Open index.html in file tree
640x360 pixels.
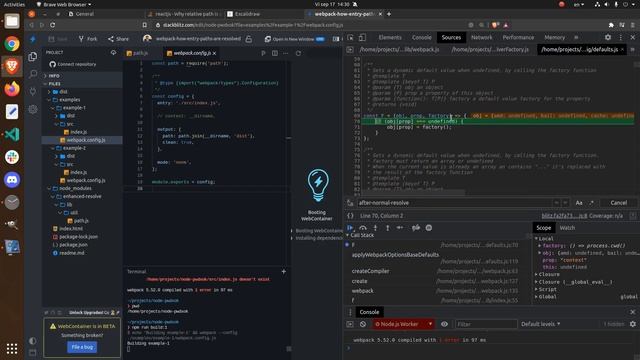pos(71,229)
